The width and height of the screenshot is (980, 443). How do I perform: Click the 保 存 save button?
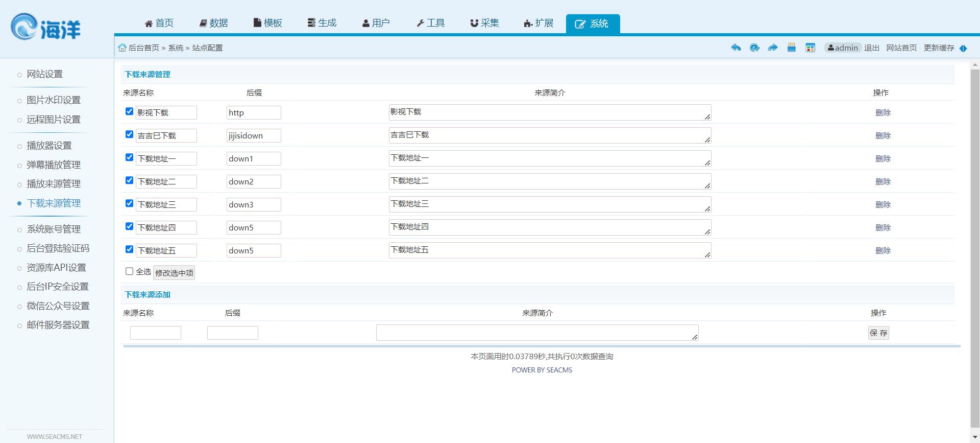(878, 333)
